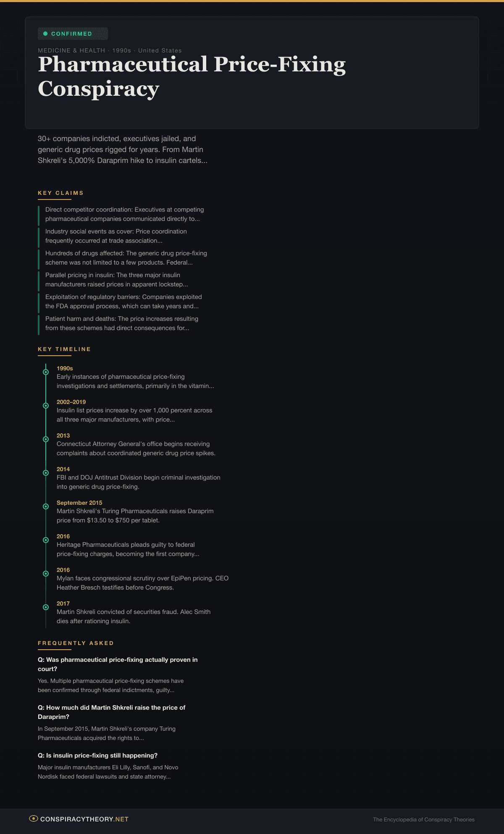Expand 'Is insulin price-fixing still happening?' question

(x=97, y=755)
